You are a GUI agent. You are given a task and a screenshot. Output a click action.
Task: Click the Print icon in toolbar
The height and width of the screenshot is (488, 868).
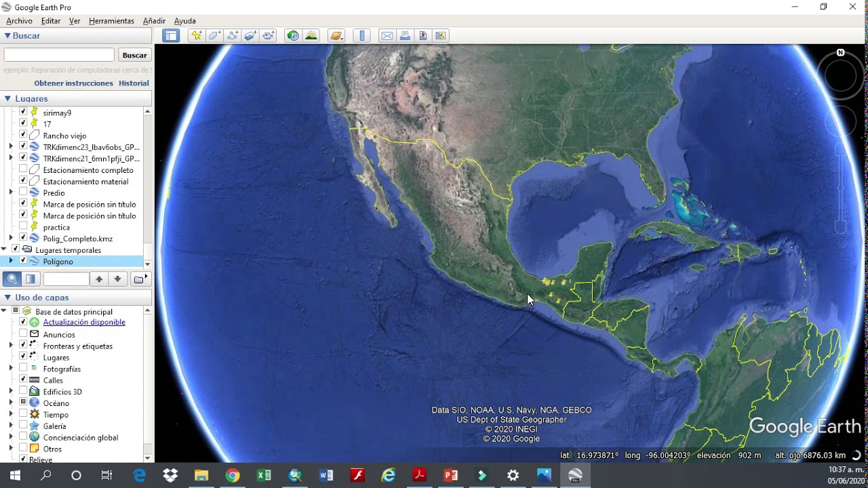tap(405, 36)
